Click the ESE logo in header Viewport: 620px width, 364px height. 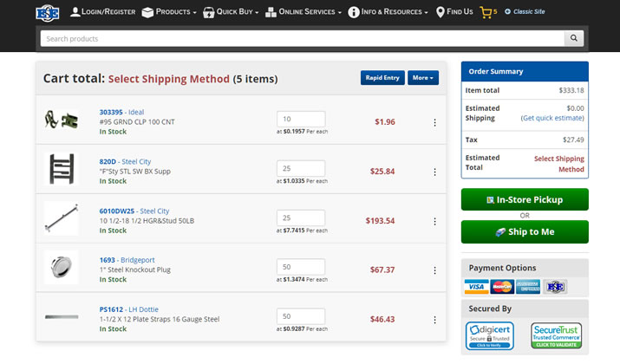click(48, 13)
